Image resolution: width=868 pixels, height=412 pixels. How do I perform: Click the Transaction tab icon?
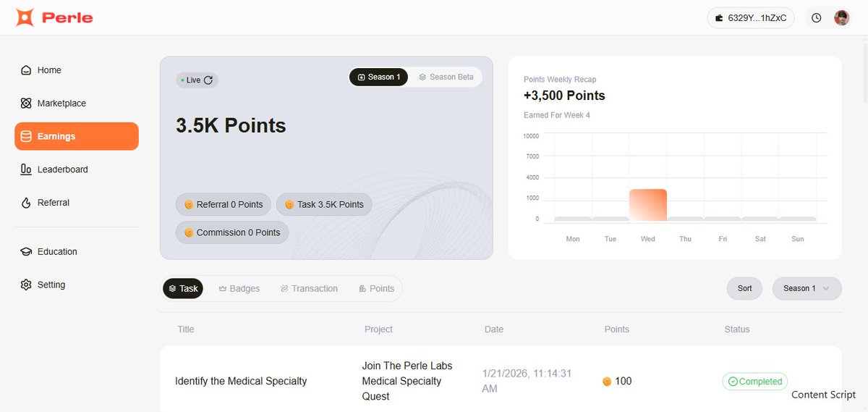click(x=284, y=288)
